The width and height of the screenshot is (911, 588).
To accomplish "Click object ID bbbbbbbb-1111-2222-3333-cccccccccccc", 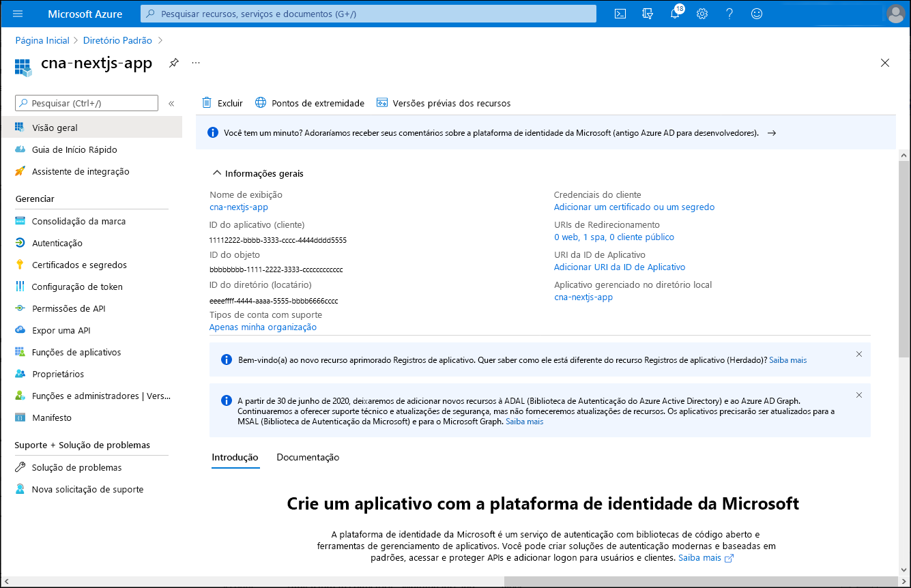I will (276, 270).
